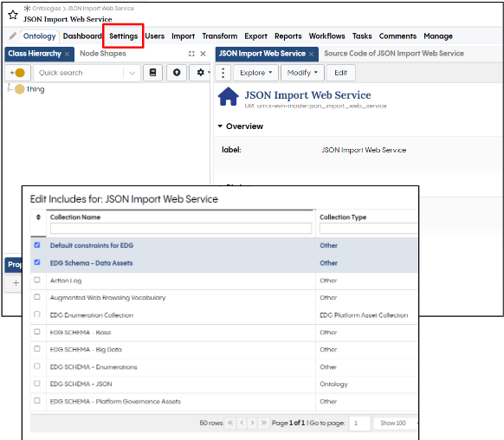Open the Export tab

[x=255, y=36]
